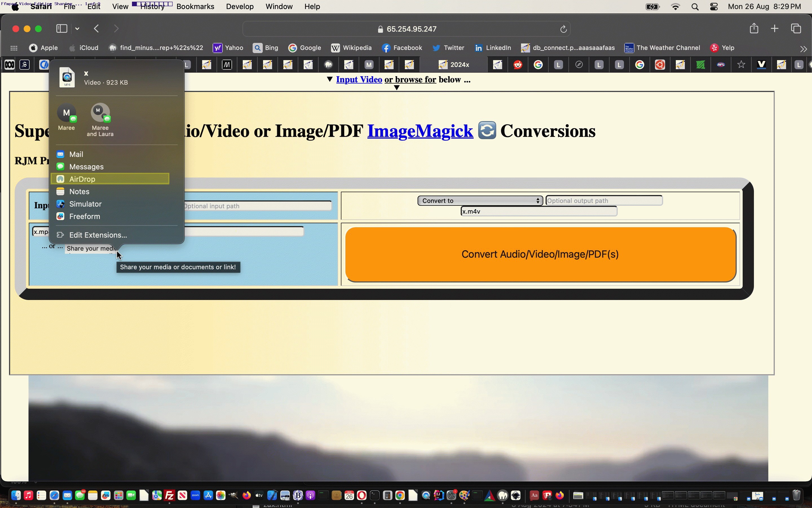This screenshot has width=812, height=508.
Task: Switch to the Reddit tab
Action: coord(518,65)
